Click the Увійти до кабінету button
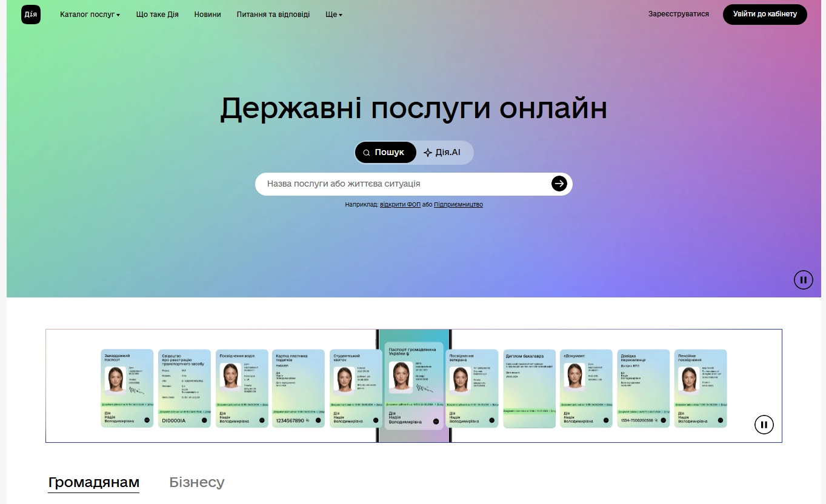826x504 pixels. [765, 15]
